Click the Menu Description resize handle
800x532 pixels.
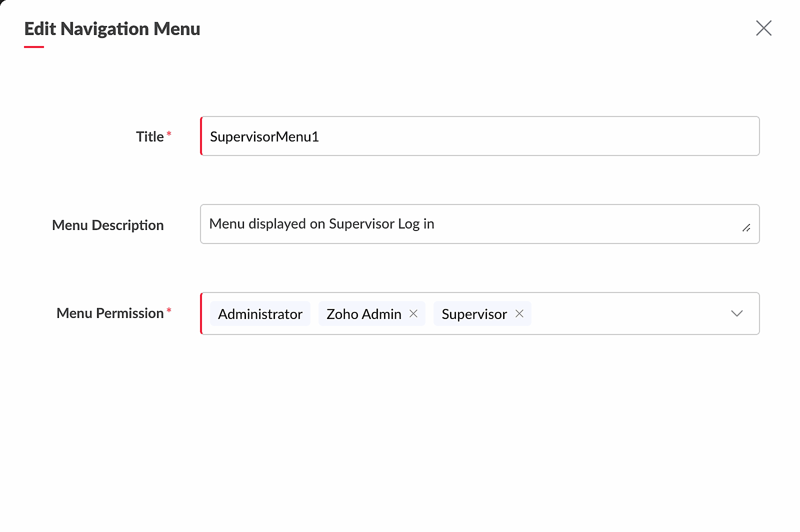(x=746, y=228)
